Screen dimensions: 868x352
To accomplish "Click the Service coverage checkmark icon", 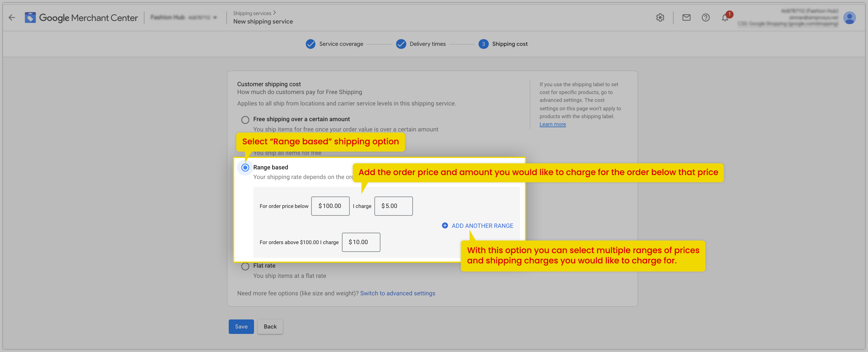I will point(310,44).
